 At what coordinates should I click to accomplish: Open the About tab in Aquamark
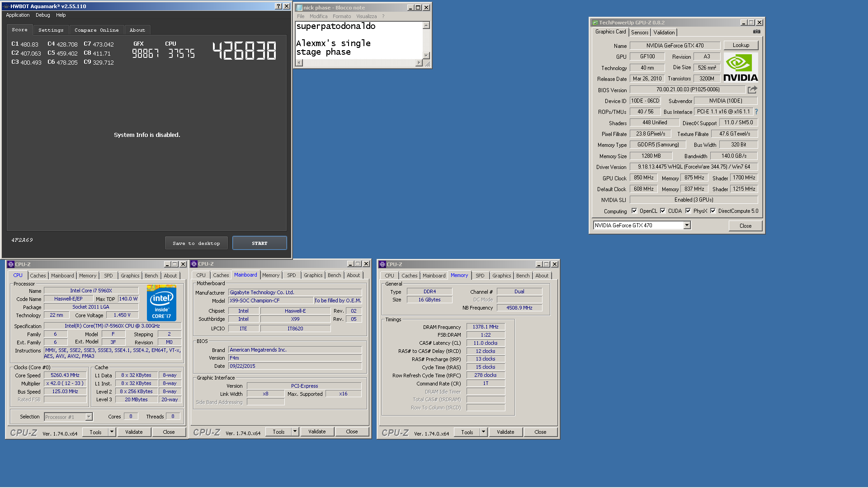(137, 30)
